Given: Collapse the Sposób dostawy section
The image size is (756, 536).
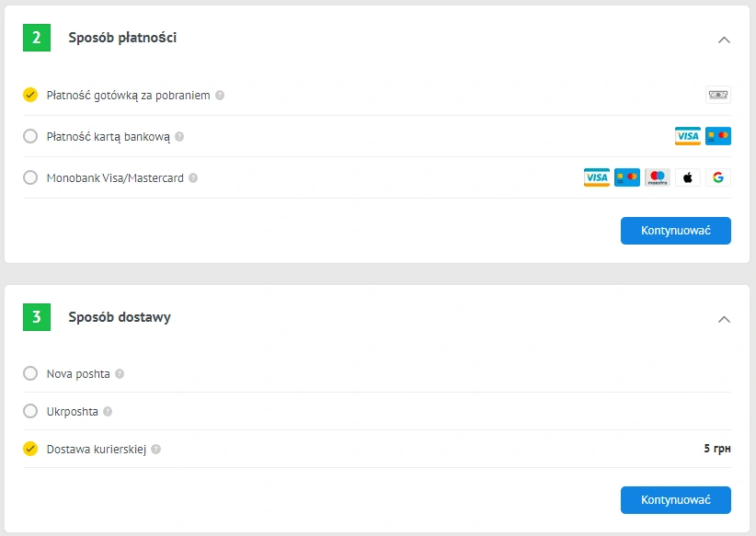Looking at the screenshot, I should 725,319.
